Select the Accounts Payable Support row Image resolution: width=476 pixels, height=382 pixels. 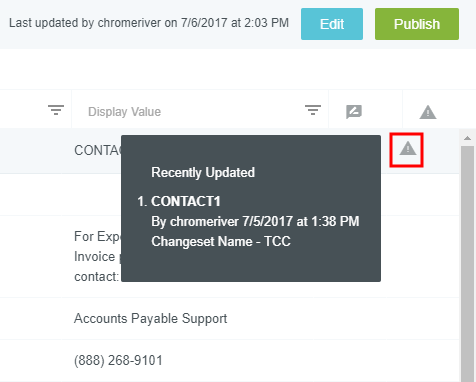point(230,318)
